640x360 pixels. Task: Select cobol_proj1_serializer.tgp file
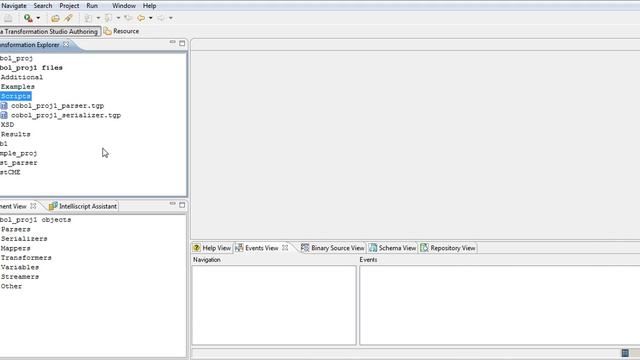[x=66, y=116]
